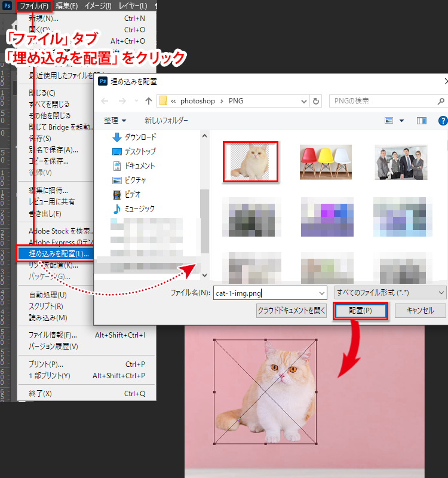Click sidebar scrollbar down arrow
Screen dimensions: 448x478
205,275
